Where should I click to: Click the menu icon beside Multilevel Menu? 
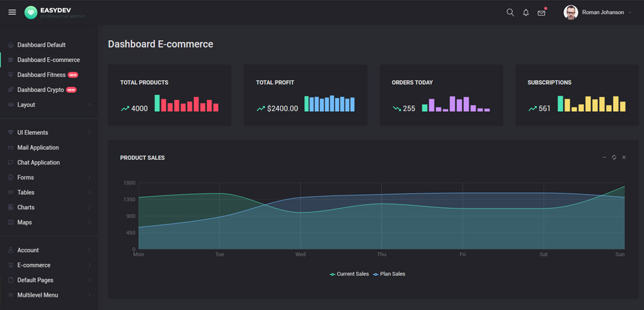pyautogui.click(x=11, y=296)
